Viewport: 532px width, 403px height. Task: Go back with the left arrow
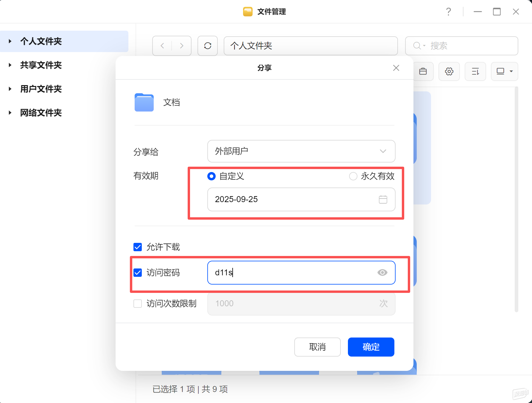162,46
